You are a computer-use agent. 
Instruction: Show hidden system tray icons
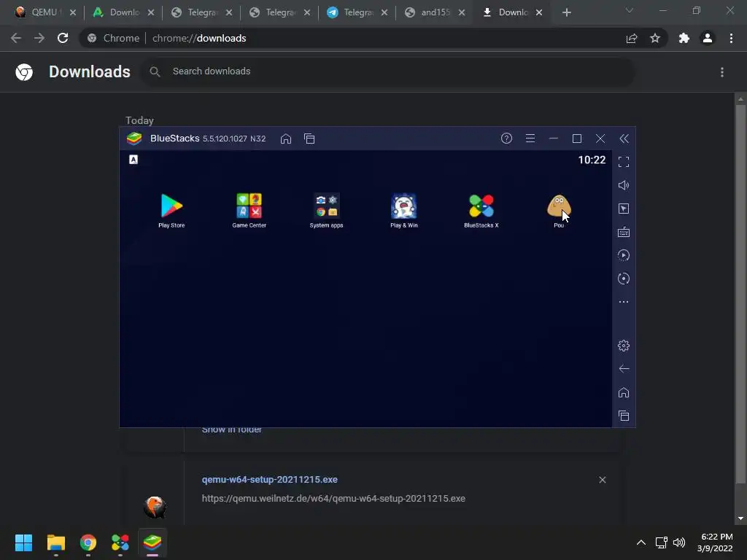pyautogui.click(x=641, y=542)
